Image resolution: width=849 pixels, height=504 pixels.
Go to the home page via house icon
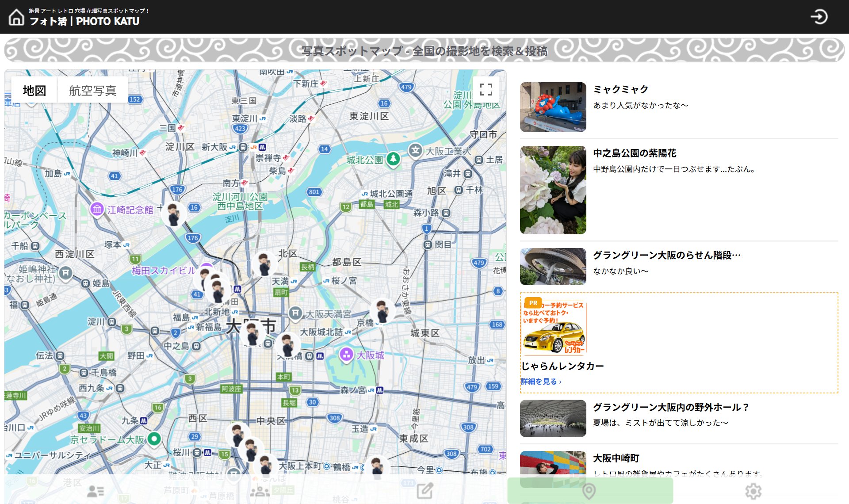16,17
